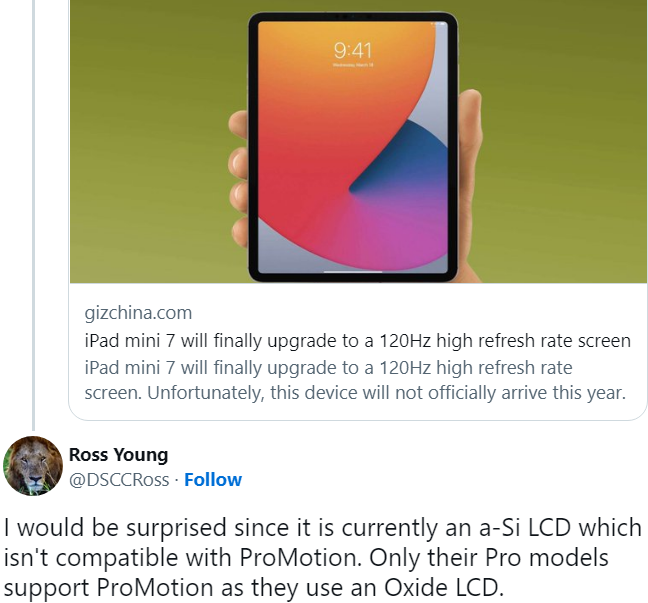648x603 pixels.
Task: Click the vertical thread connector line
Action: tap(34, 200)
